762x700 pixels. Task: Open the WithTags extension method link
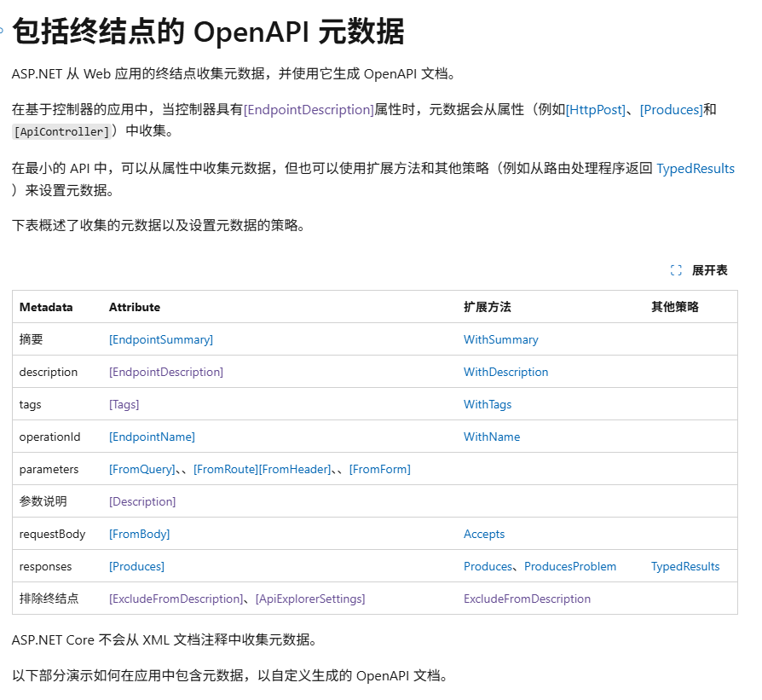[487, 404]
